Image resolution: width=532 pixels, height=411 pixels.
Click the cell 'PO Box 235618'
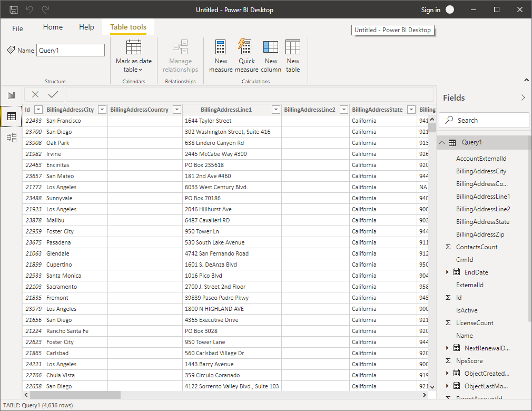pyautogui.click(x=232, y=165)
